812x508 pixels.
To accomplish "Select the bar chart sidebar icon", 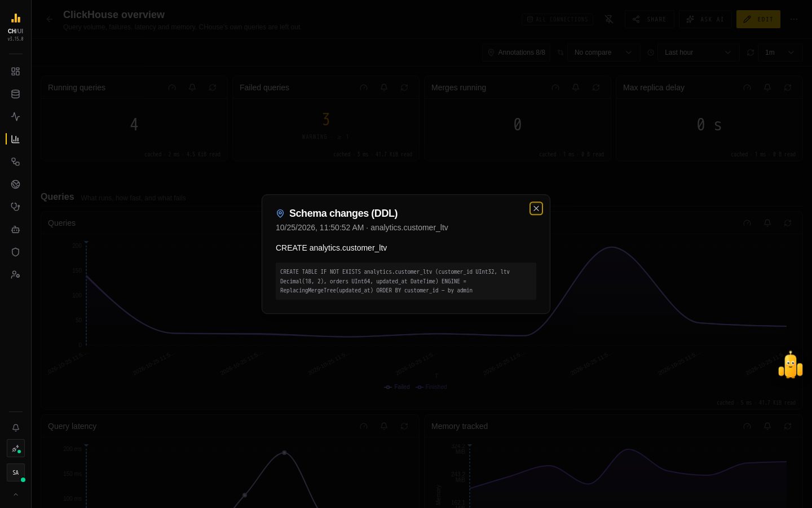I will (16, 139).
